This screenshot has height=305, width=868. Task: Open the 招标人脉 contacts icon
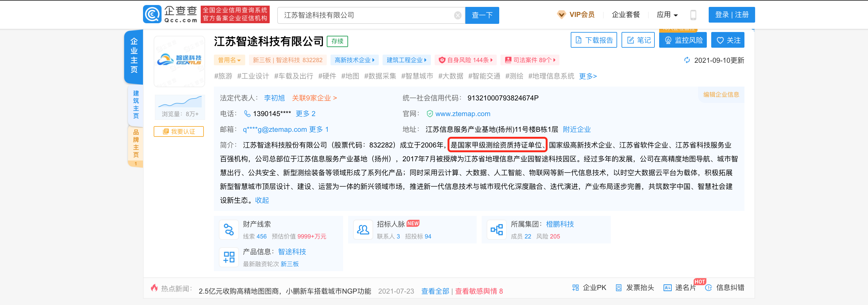point(363,230)
